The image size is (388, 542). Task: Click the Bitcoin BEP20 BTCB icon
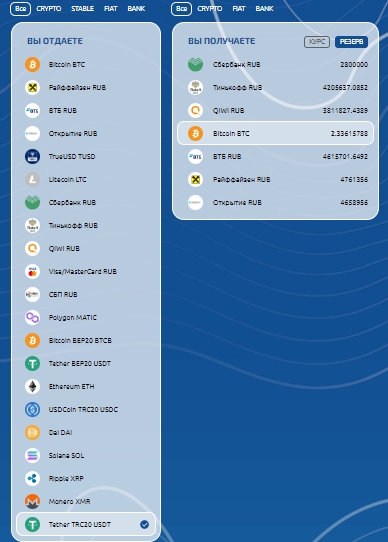tap(33, 340)
